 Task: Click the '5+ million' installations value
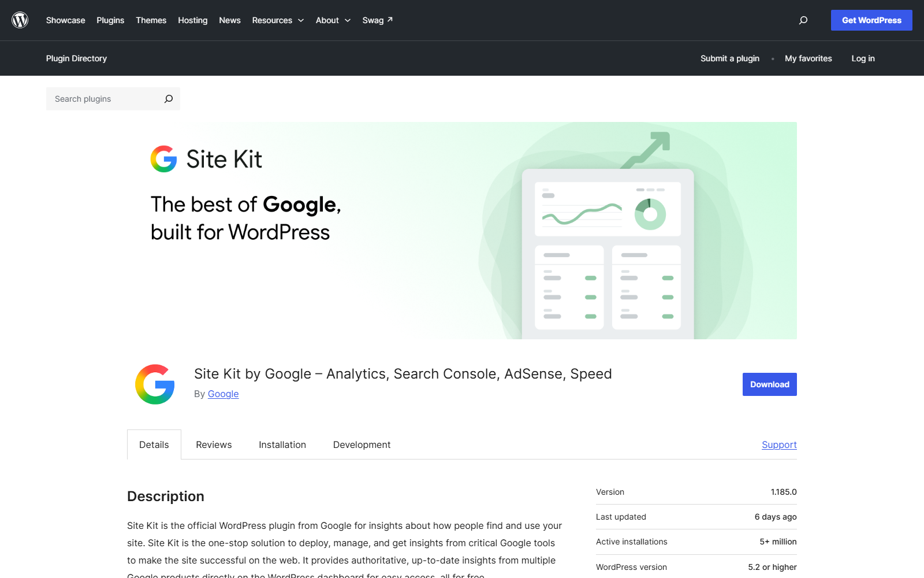pyautogui.click(x=778, y=542)
